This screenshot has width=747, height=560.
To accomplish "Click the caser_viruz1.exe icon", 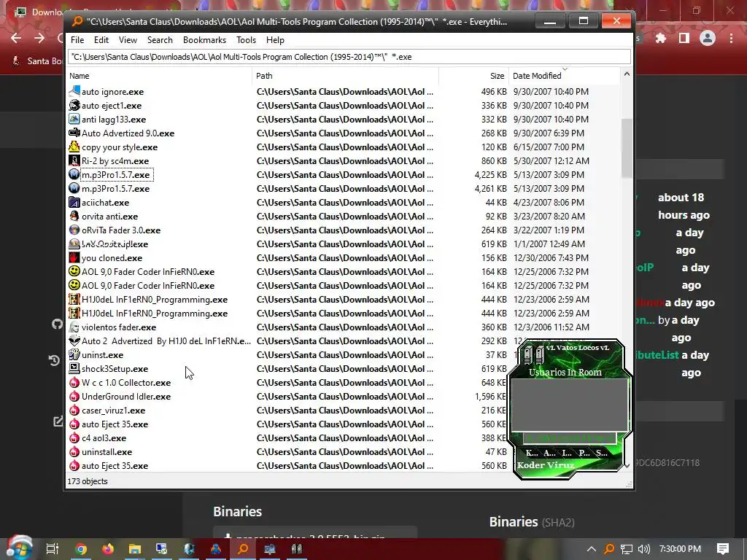I will (74, 410).
